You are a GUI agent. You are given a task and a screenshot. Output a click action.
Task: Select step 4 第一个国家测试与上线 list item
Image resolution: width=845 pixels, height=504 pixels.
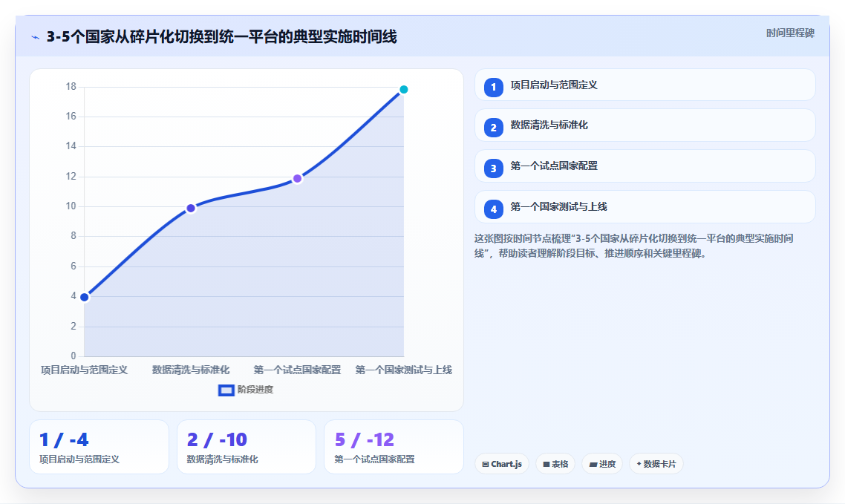point(645,207)
